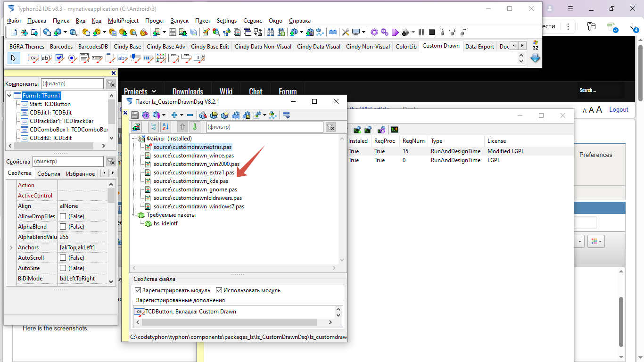Select the bs_ideintf required package
Image resolution: width=644 pixels, height=362 pixels.
(x=165, y=223)
